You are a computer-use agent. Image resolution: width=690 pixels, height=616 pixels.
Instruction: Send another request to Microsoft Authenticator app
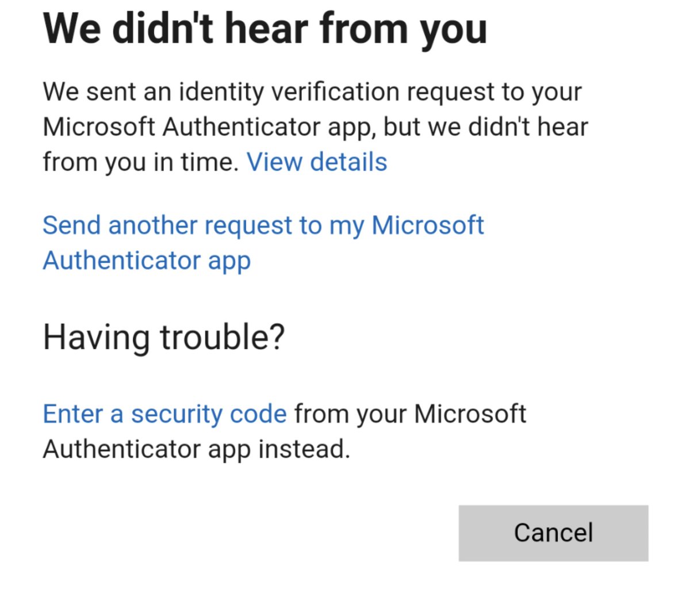pyautogui.click(x=263, y=242)
